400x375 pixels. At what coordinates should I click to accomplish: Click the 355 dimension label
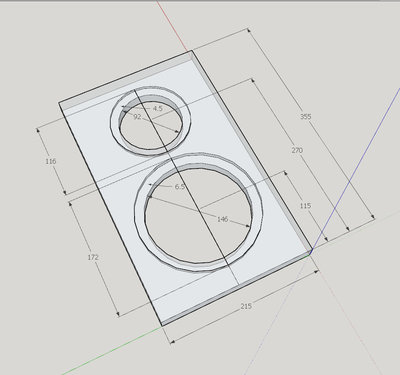point(305,117)
